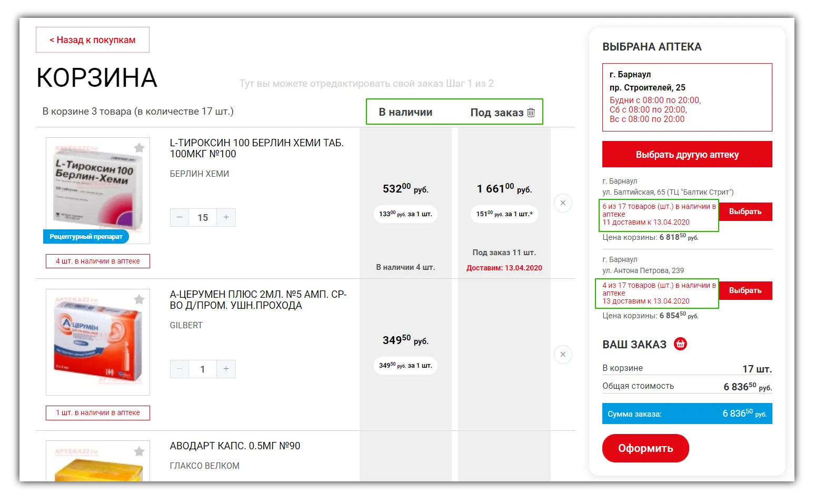Image resolution: width=815 pixels, height=504 pixels.
Task: Select the В наличии column header
Action: (x=405, y=112)
